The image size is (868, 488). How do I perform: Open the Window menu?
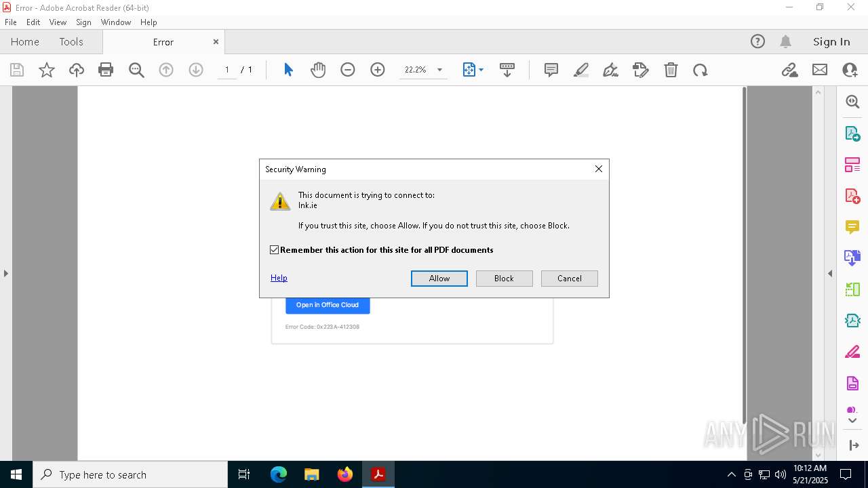pos(116,22)
